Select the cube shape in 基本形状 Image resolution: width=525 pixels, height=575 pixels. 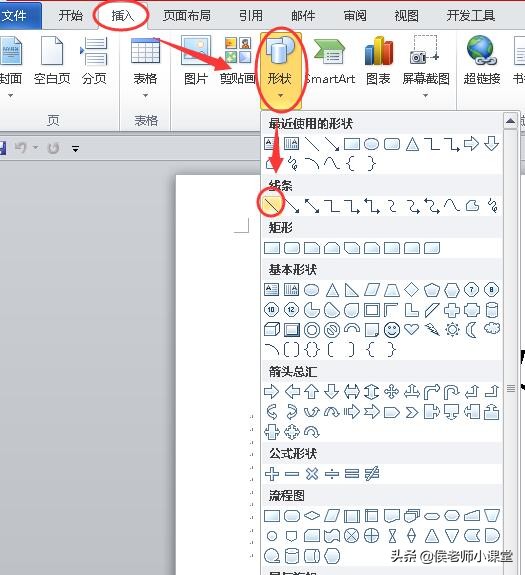[272, 330]
